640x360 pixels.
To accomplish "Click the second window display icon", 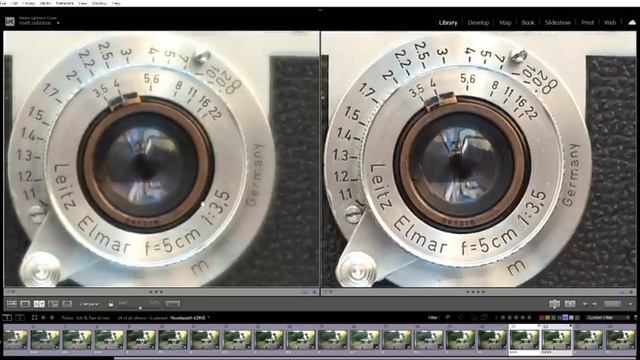I will 20,318.
